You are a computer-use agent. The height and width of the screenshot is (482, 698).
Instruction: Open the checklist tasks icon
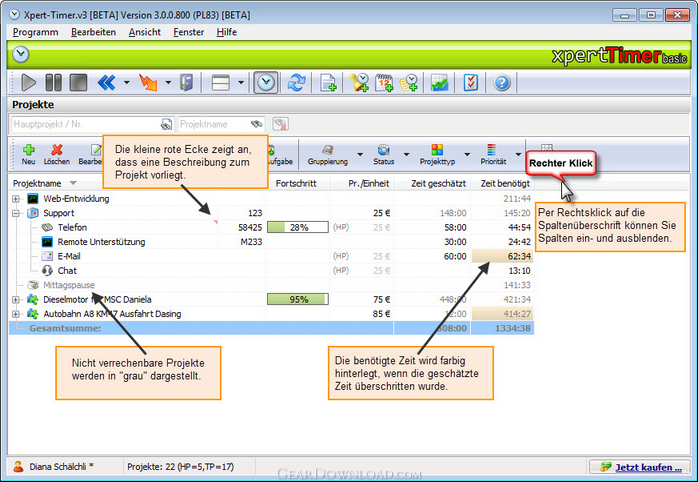click(x=471, y=83)
